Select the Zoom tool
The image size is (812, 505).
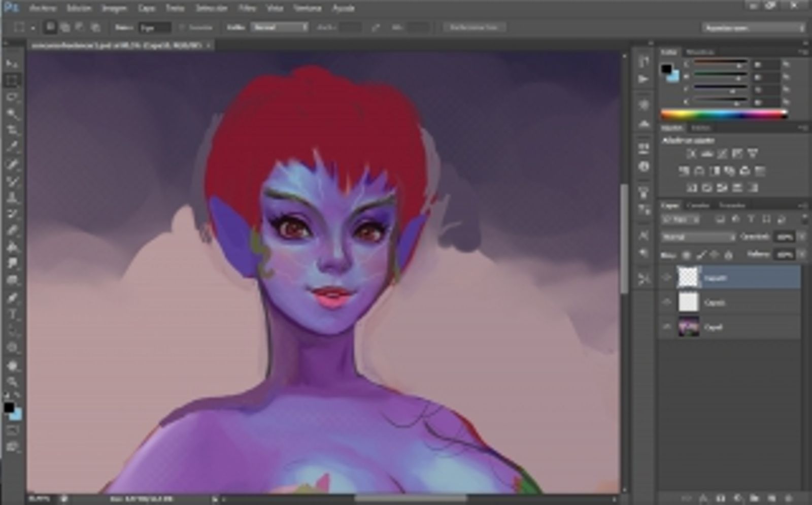pos(12,382)
